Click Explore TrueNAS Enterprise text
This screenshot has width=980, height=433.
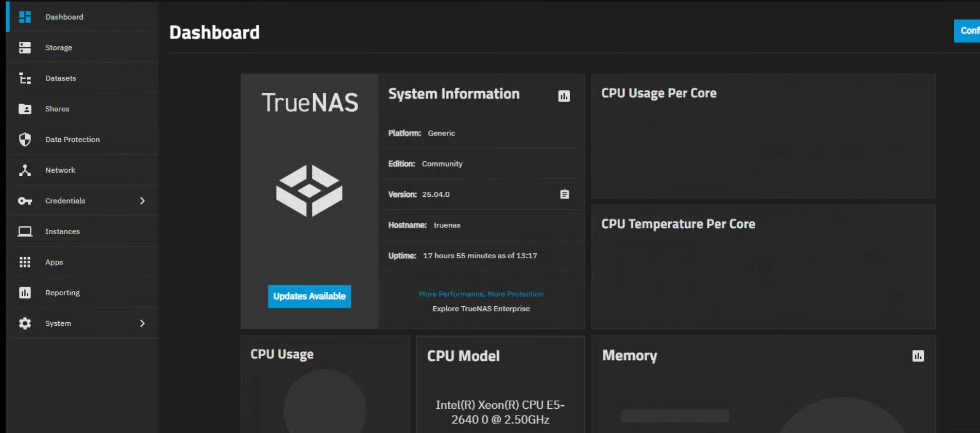click(x=481, y=309)
